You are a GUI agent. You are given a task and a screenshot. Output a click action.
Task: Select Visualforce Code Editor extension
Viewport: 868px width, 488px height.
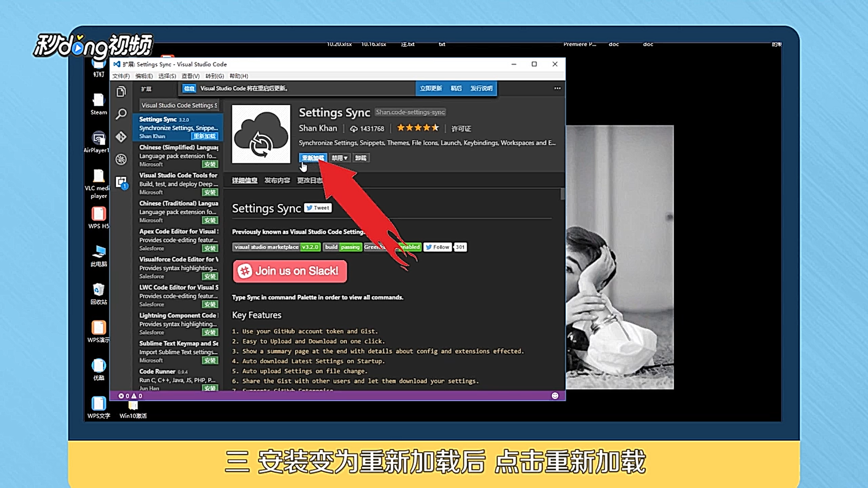[178, 267]
